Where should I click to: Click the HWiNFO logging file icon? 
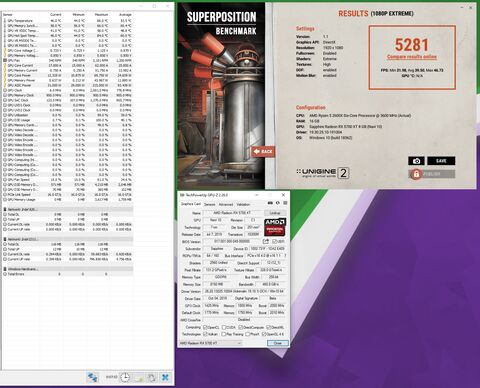pyautogui.click(x=139, y=377)
